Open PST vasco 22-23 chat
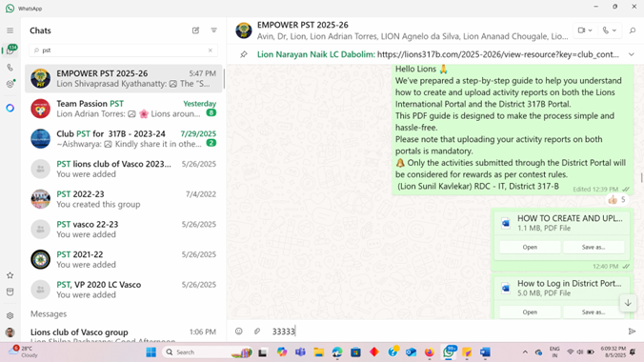644x362 pixels. pyautogui.click(x=123, y=229)
